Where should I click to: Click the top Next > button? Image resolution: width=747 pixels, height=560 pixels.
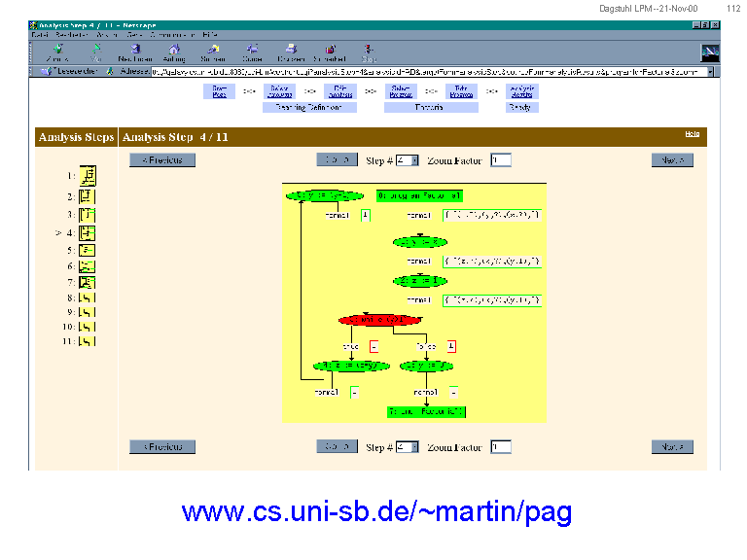672,160
